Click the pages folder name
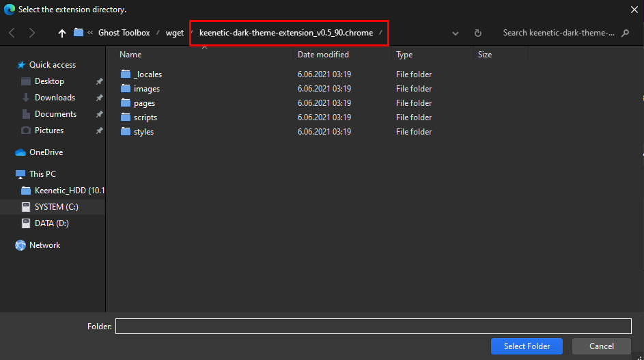The image size is (644, 360). coord(144,103)
